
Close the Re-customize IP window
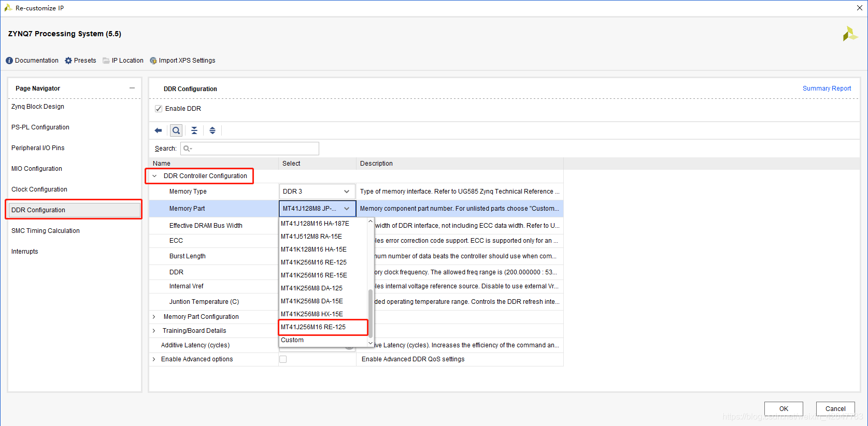point(860,8)
